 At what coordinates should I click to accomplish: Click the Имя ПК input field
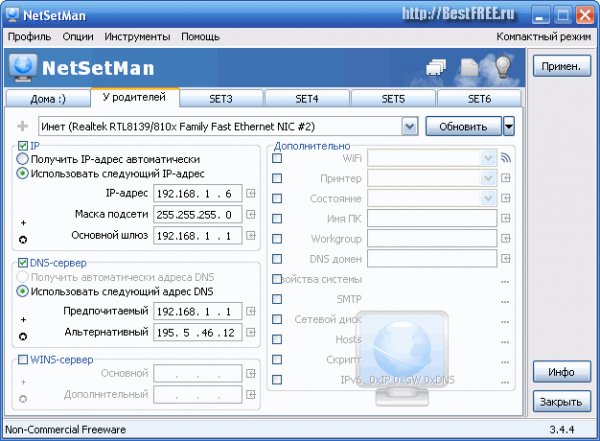(432, 218)
